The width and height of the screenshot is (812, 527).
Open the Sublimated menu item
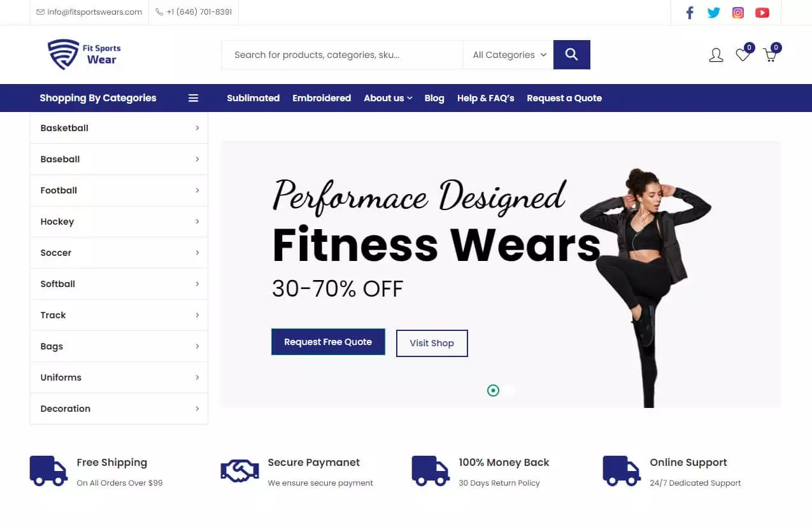[x=253, y=98]
